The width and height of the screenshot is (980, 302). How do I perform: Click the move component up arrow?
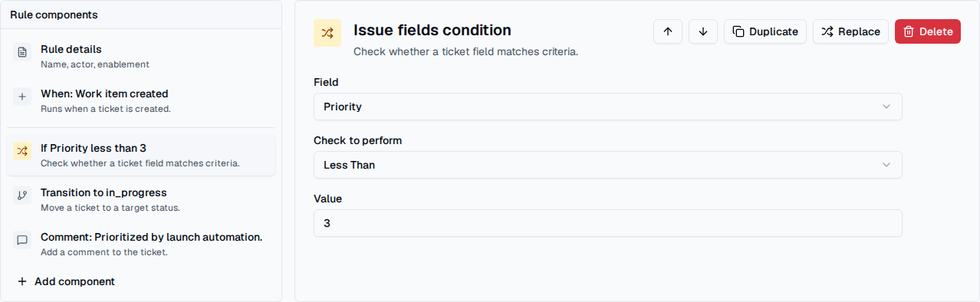668,31
